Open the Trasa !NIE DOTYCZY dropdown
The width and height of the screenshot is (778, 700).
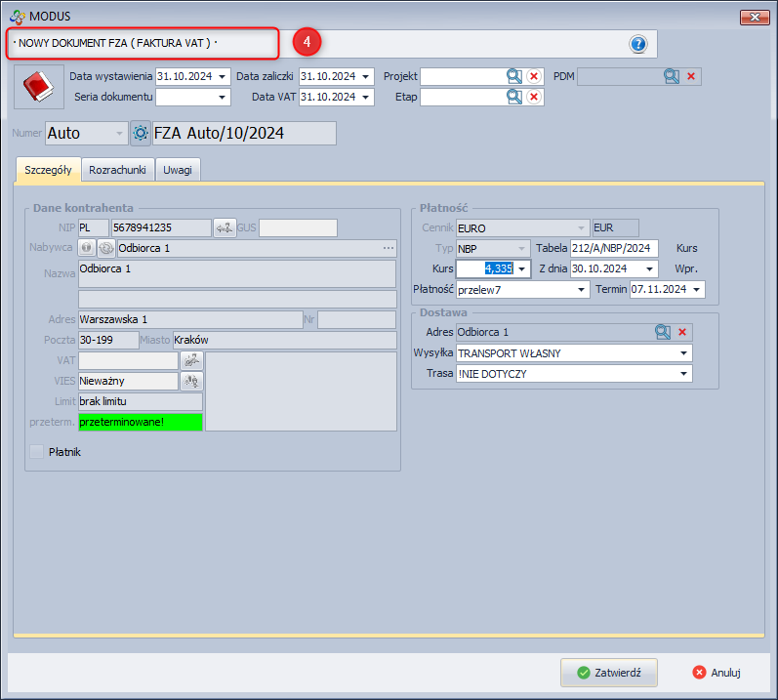pos(684,374)
